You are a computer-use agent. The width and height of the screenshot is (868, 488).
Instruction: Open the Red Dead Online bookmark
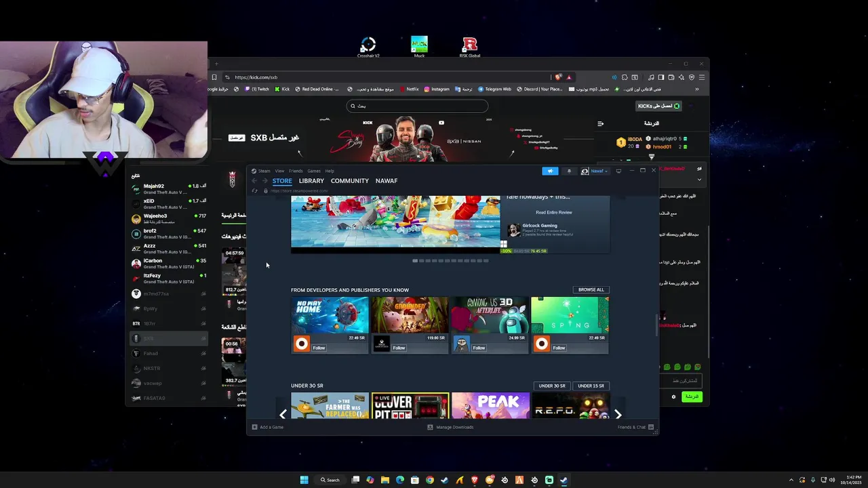point(317,89)
